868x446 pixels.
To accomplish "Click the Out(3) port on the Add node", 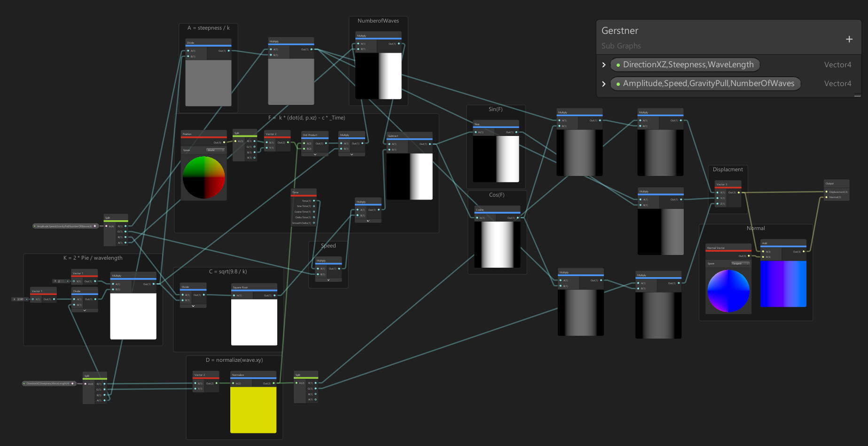I will (804, 252).
